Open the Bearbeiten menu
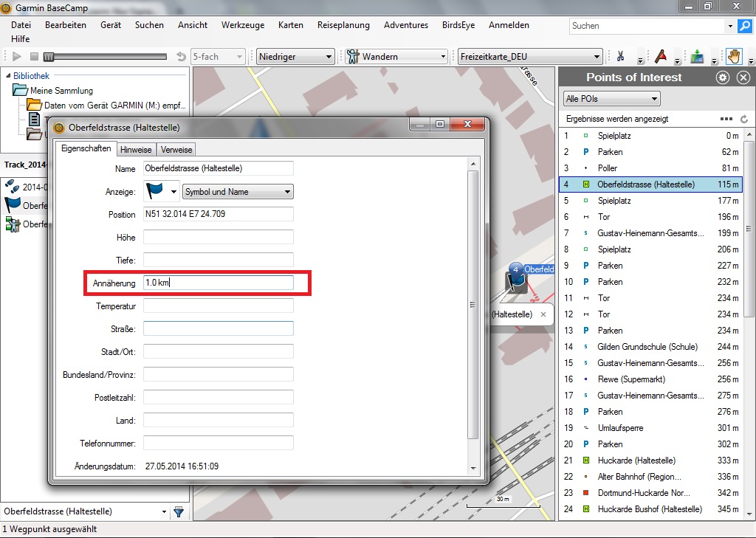 click(x=66, y=25)
